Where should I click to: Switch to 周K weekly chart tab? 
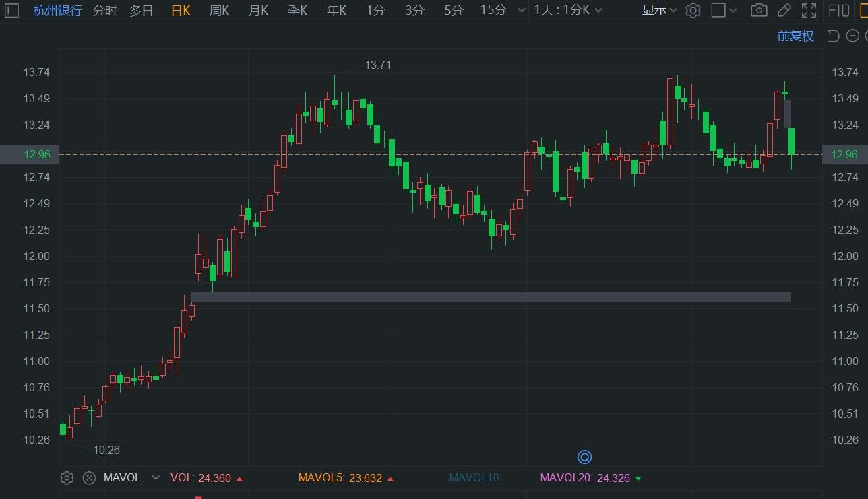click(219, 10)
